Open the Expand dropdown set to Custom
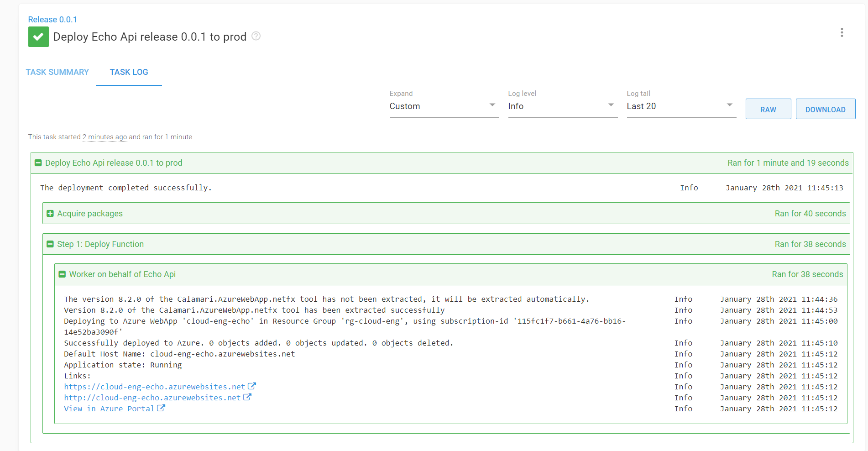Screen dimensions: 868x451 point(444,106)
